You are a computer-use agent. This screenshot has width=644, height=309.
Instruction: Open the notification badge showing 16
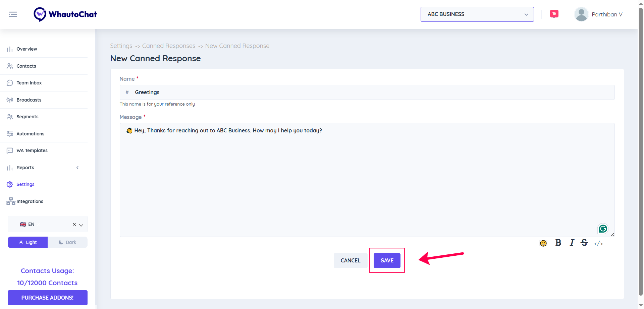[x=554, y=14]
